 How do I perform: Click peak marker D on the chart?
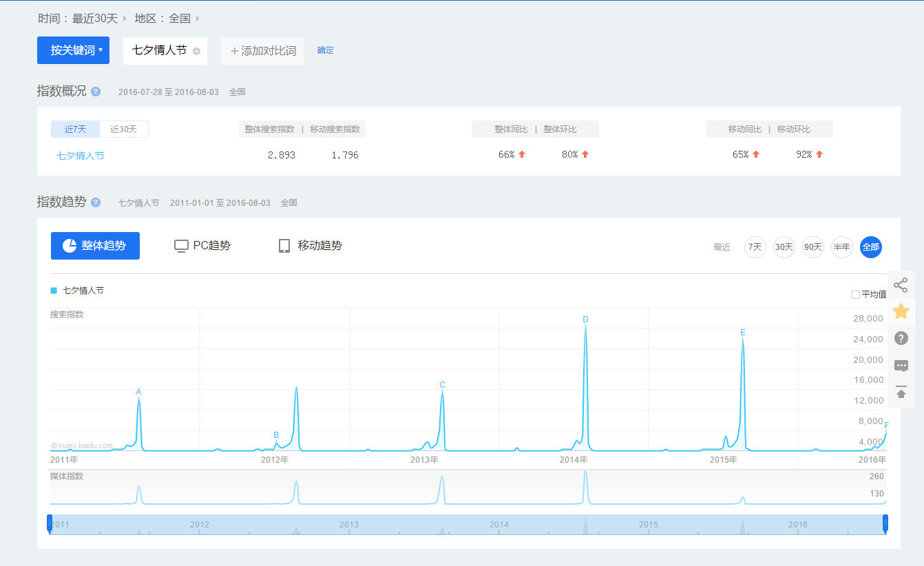[585, 319]
